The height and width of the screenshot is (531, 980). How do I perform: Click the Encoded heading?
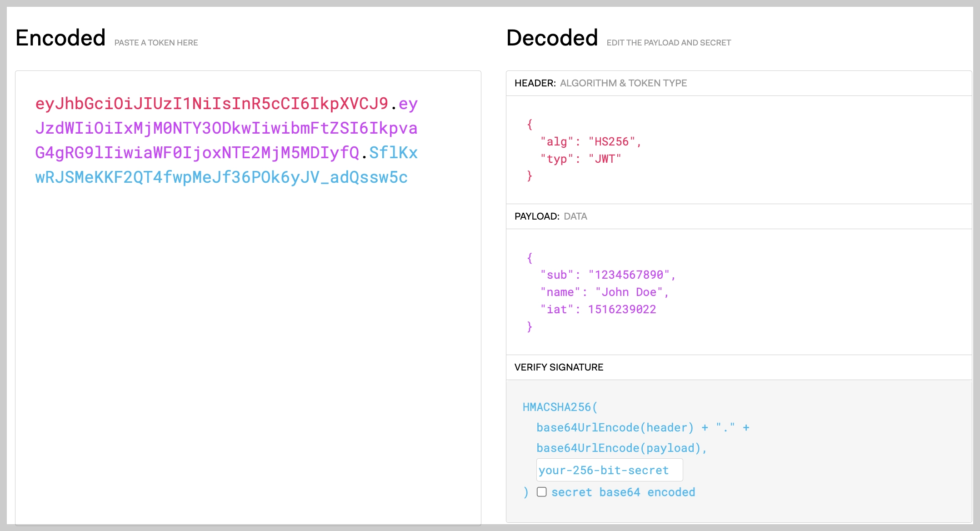(x=60, y=38)
